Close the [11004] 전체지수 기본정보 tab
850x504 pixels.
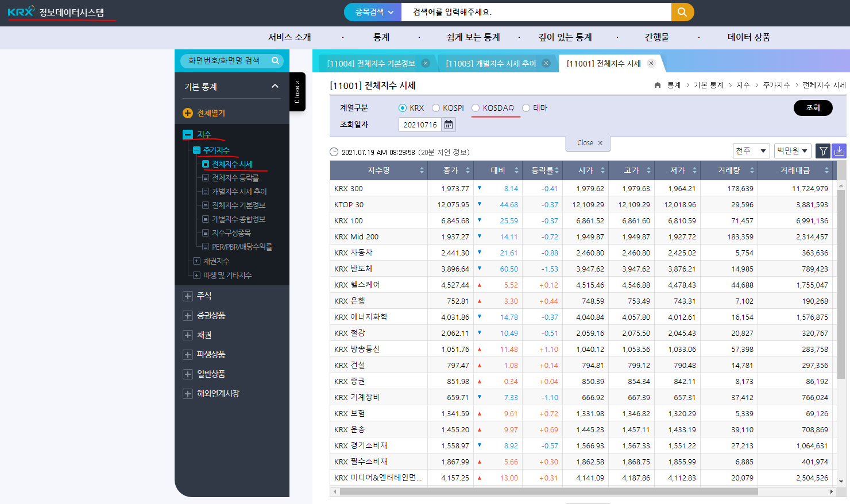pyautogui.click(x=426, y=63)
